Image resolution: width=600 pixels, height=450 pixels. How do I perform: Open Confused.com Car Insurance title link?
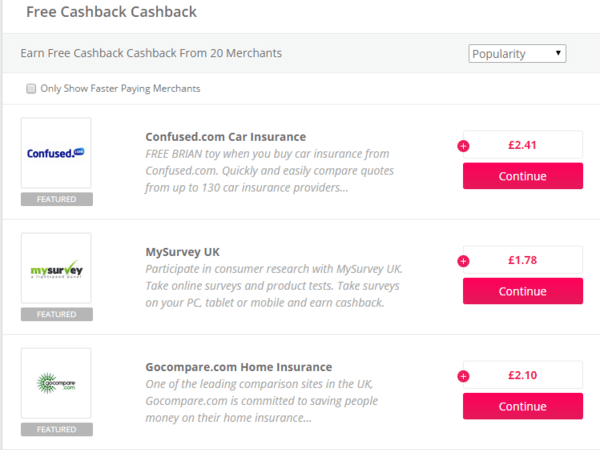(x=225, y=137)
